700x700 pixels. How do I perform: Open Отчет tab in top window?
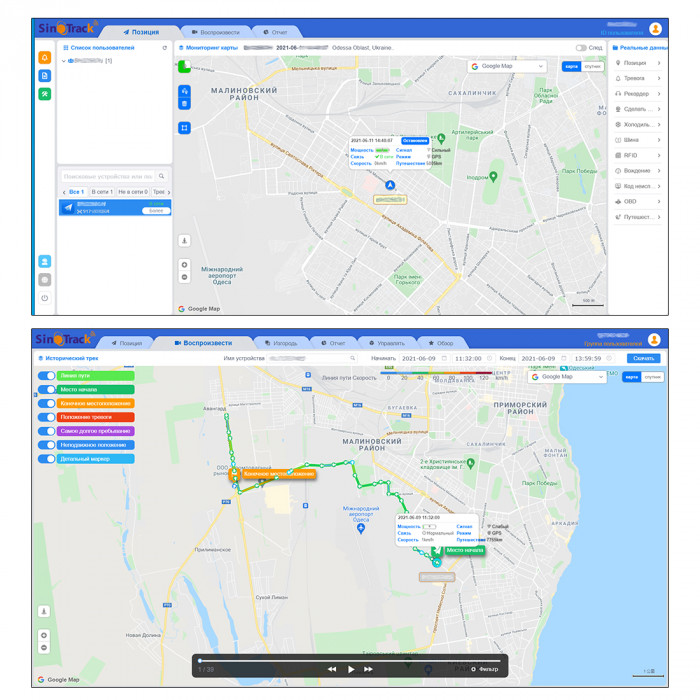pyautogui.click(x=275, y=32)
